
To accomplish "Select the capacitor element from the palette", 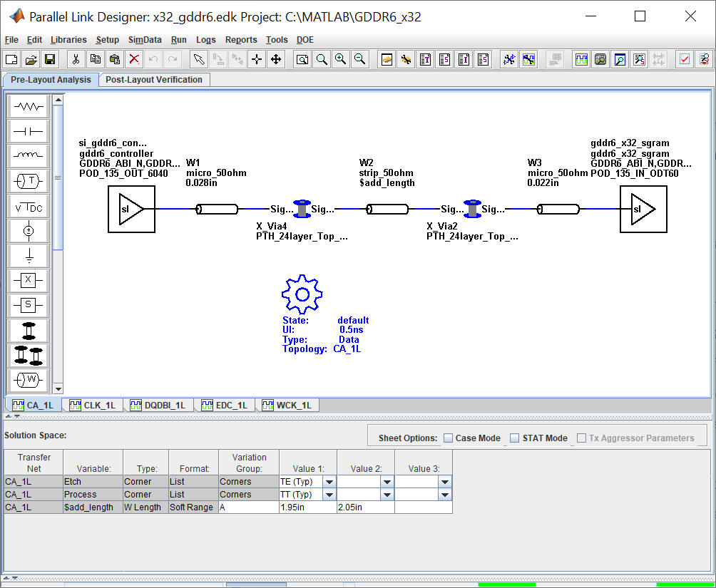I will [29, 132].
